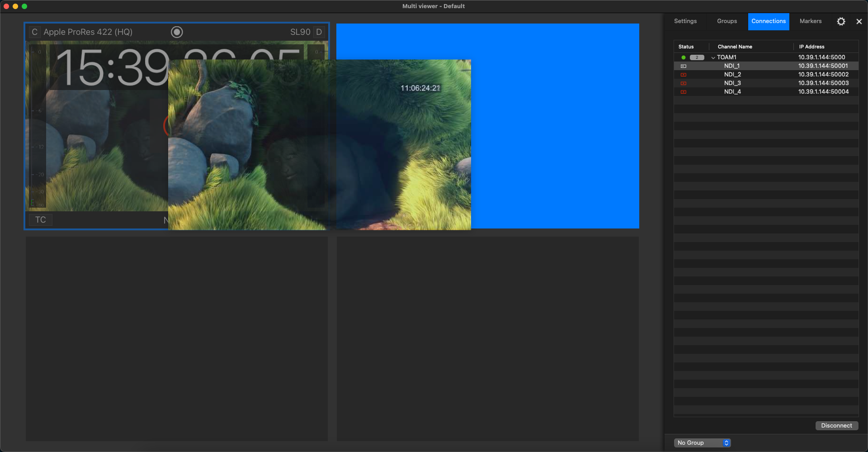Select the Connections tab

tap(769, 21)
